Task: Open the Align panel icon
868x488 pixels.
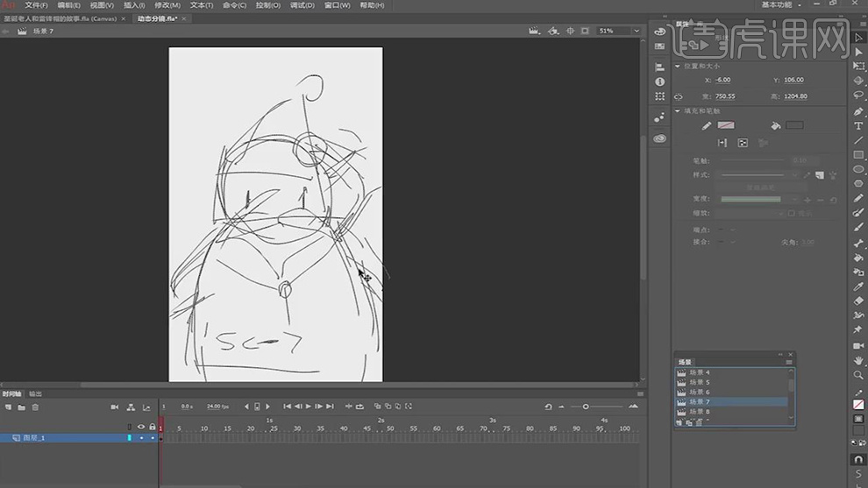Action: (659, 67)
